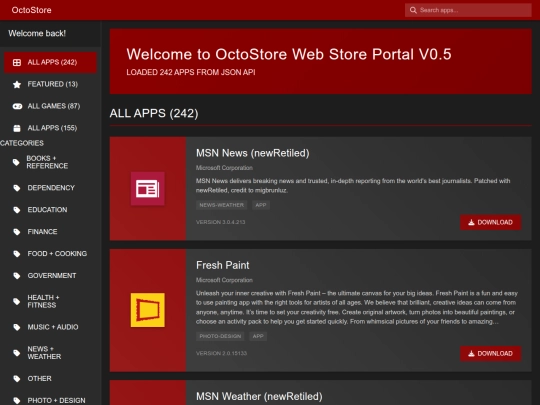Click the search magnifier icon
This screenshot has width=540, height=405.
point(413,10)
